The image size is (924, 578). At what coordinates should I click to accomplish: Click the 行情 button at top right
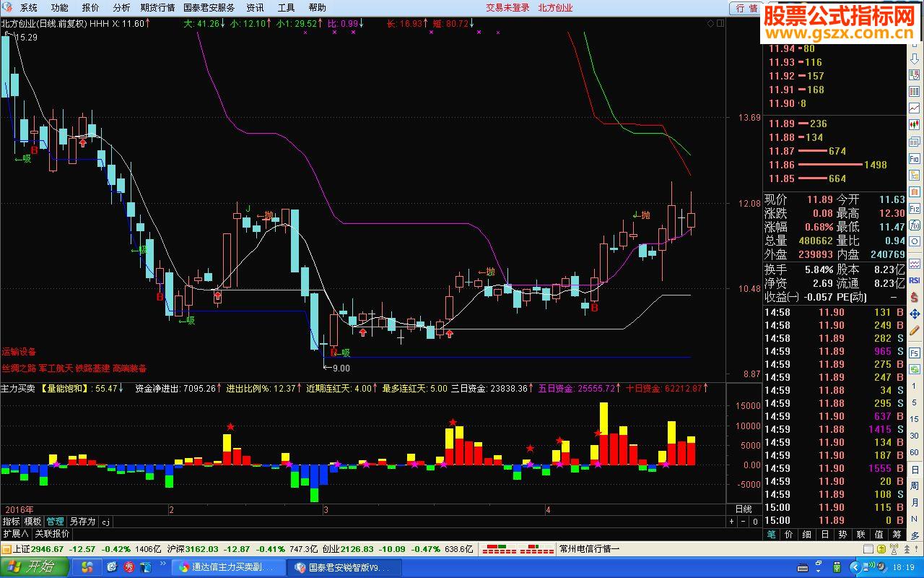pos(747,9)
